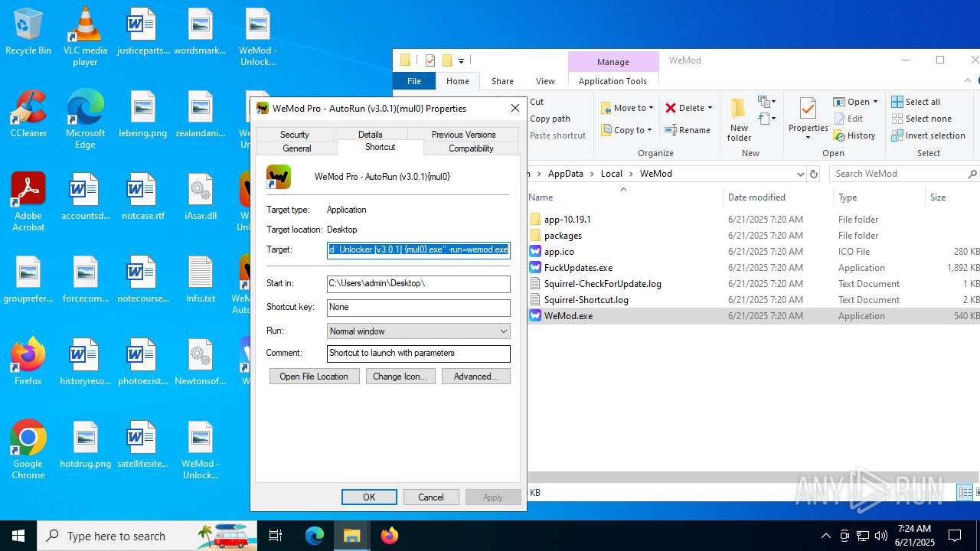Click the Local breadcrumb in the address bar

tap(611, 174)
